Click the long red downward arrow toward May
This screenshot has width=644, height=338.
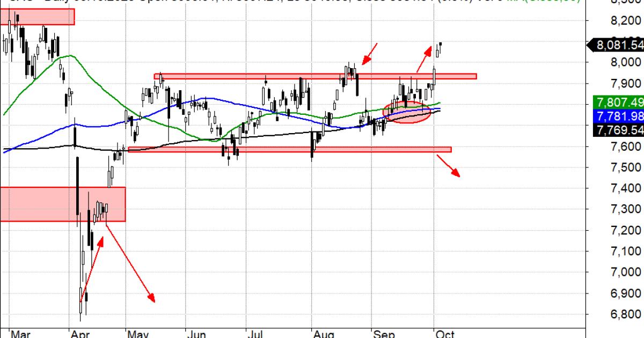[130, 261]
